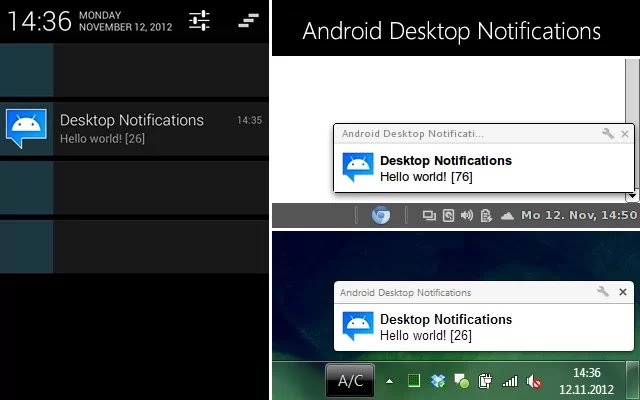Click the A/C taskbar button
640x400 pixels.
click(x=350, y=381)
